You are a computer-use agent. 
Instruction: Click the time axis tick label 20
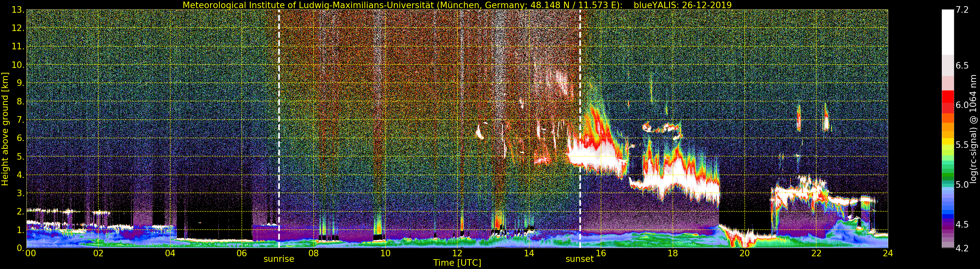745,253
